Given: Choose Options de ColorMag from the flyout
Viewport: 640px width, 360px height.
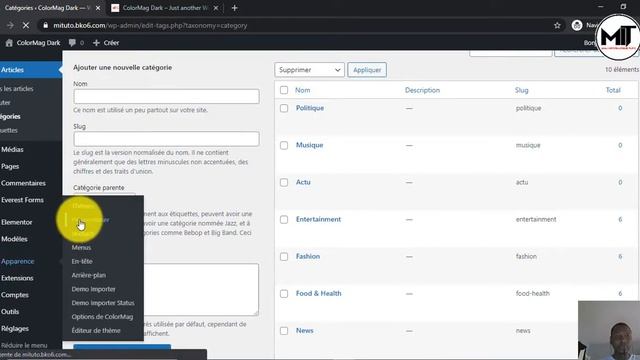Looking at the screenshot, I should [102, 317].
